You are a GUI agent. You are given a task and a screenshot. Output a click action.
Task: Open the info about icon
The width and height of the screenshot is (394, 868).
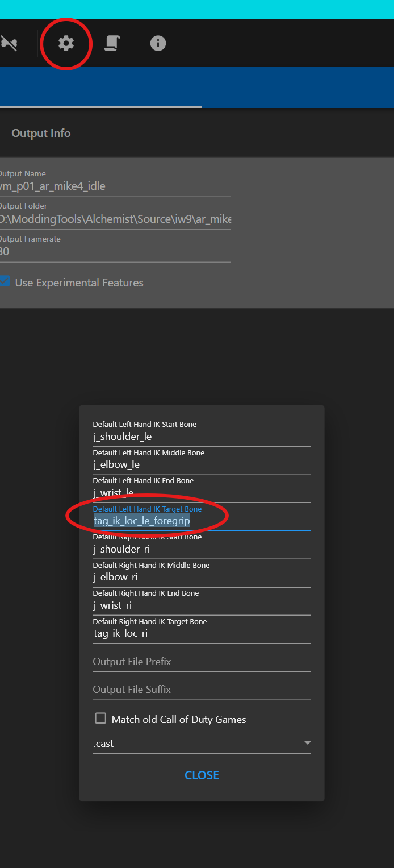158,43
